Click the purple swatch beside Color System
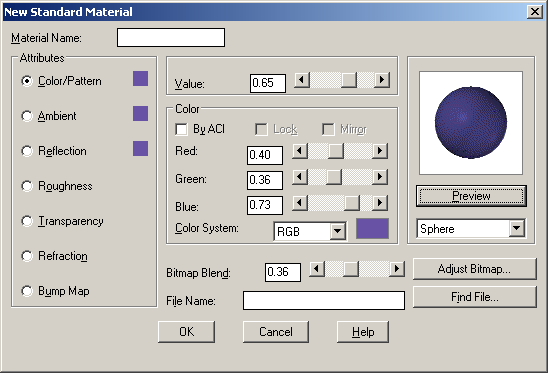Screen dimensions: 548x373 372,229
